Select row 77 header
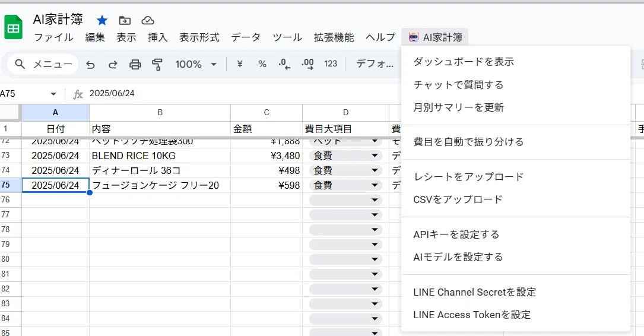 [11, 215]
